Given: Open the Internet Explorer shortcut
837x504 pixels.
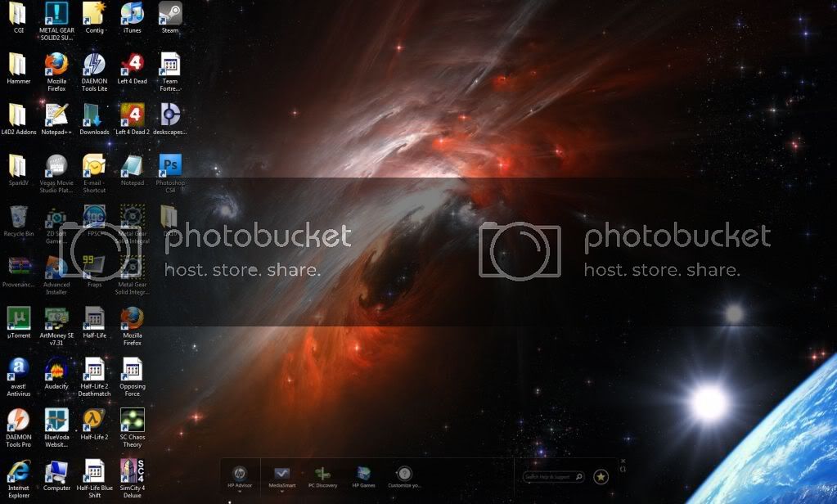Looking at the screenshot, I should [x=17, y=470].
